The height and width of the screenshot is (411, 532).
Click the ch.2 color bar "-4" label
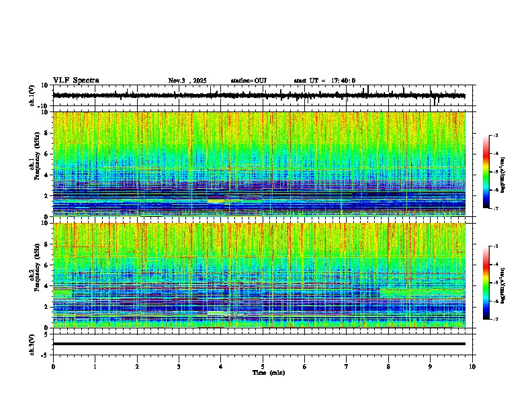[x=495, y=265]
